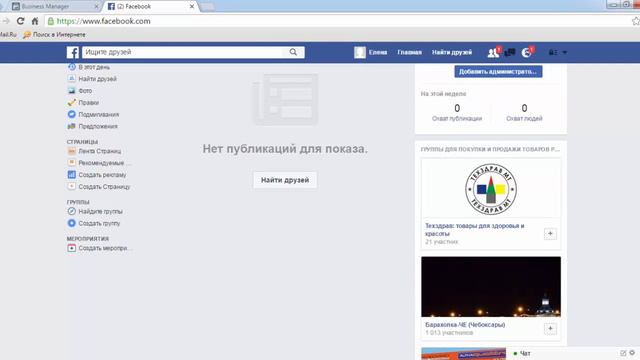Open the Техздрав group logo image
Image resolution: width=640 pixels, height=360 pixels.
tap(491, 189)
